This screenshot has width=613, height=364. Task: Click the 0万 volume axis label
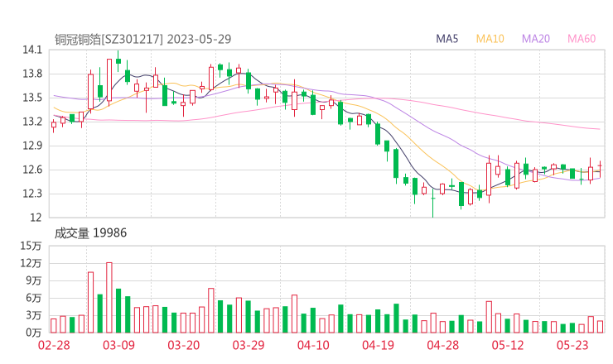pyautogui.click(x=34, y=333)
